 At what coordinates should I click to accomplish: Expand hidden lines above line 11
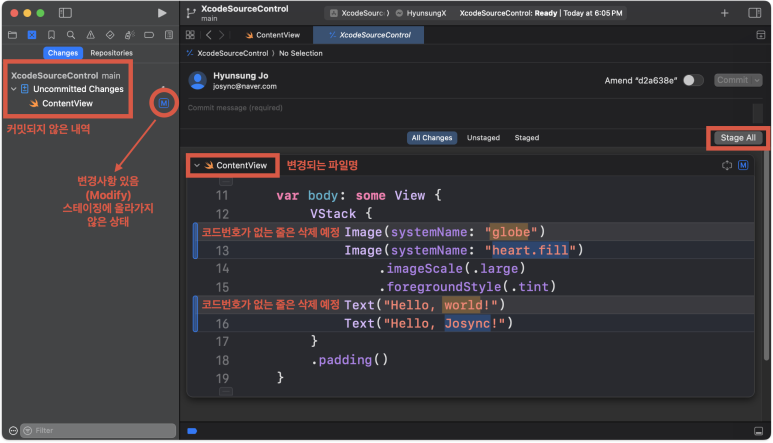(226, 181)
